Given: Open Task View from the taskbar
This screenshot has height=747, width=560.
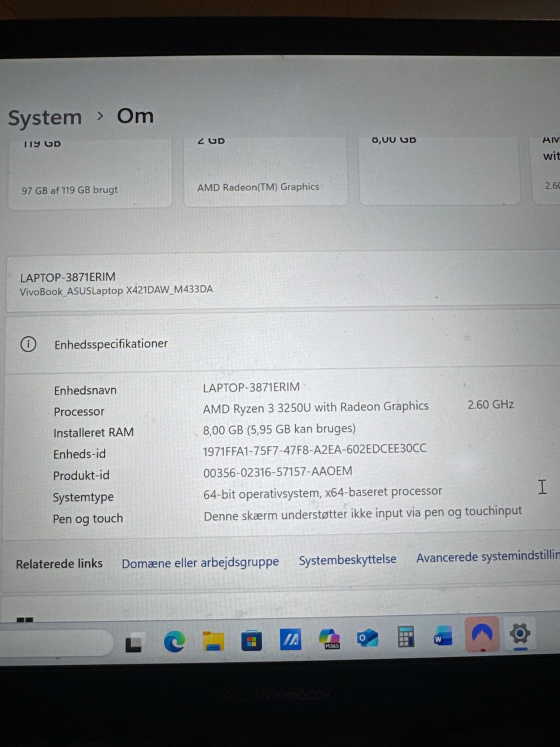Looking at the screenshot, I should pos(134,643).
